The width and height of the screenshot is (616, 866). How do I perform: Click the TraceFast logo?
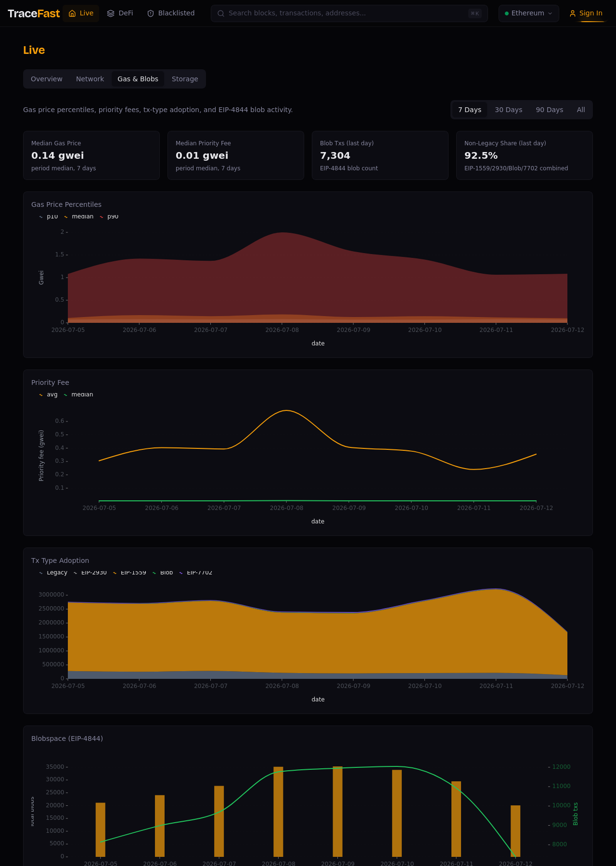coord(34,13)
